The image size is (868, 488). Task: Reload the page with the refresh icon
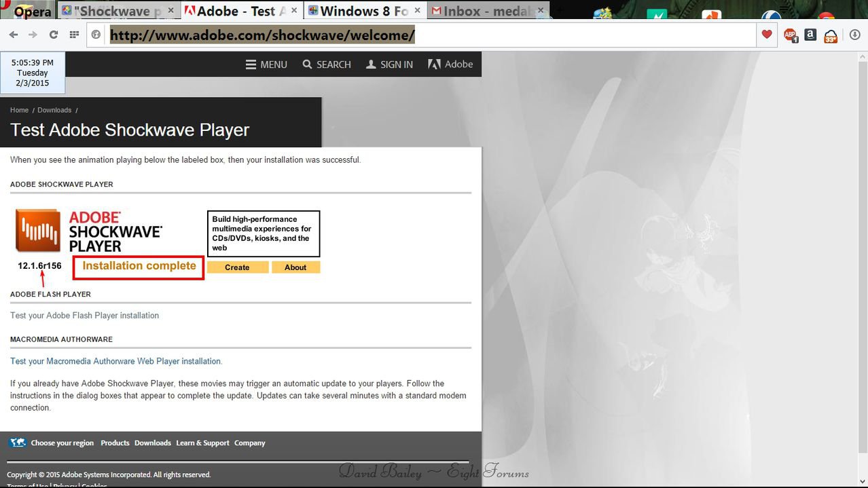pyautogui.click(x=53, y=35)
